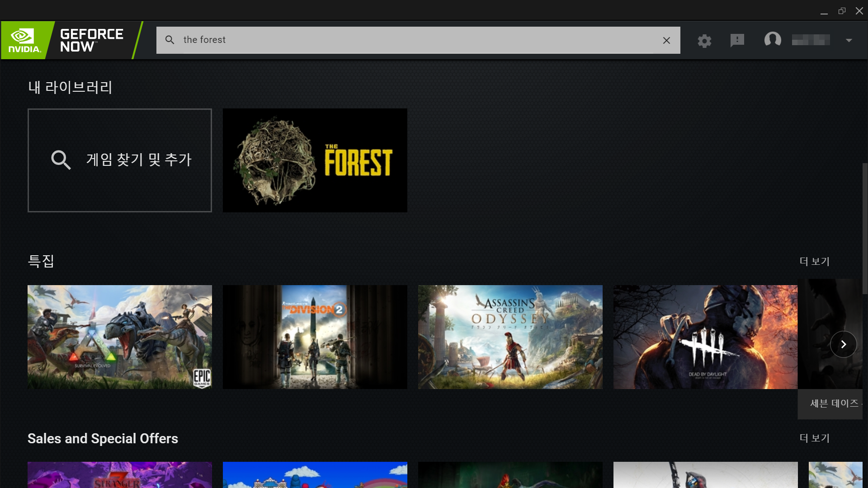Click the magnifier in game finder tile
The width and height of the screenshot is (868, 488).
click(x=61, y=160)
